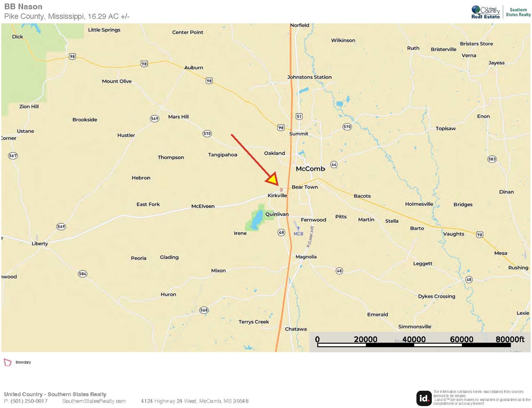Click the Kirkville label near property
The image size is (532, 408).
click(x=278, y=195)
